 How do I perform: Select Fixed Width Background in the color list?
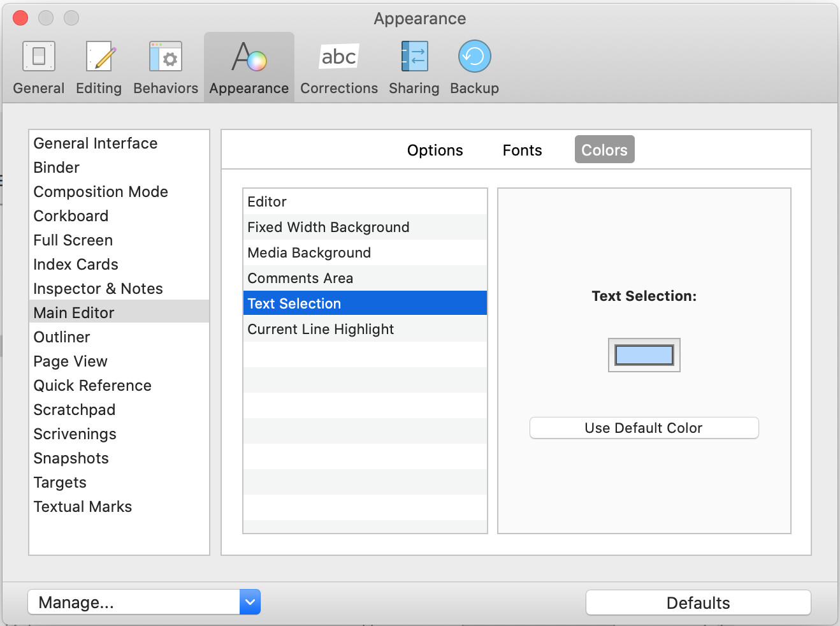pos(328,227)
